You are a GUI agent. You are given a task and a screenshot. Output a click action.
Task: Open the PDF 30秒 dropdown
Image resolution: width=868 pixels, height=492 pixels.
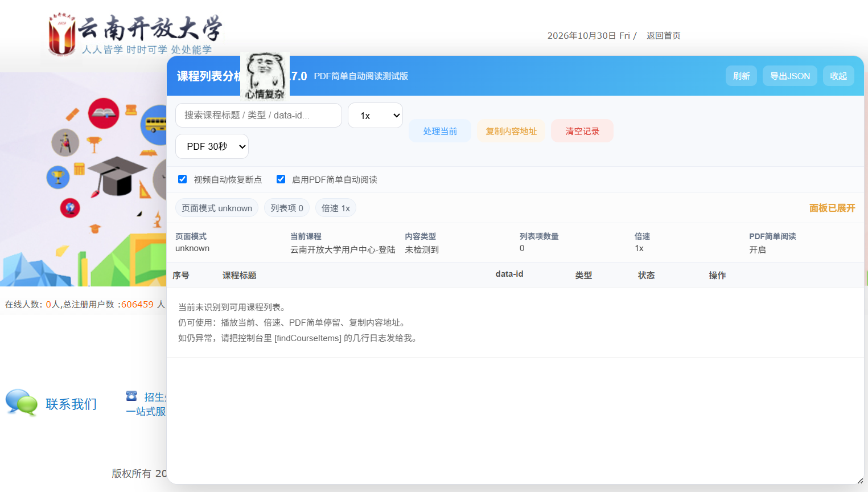(212, 146)
